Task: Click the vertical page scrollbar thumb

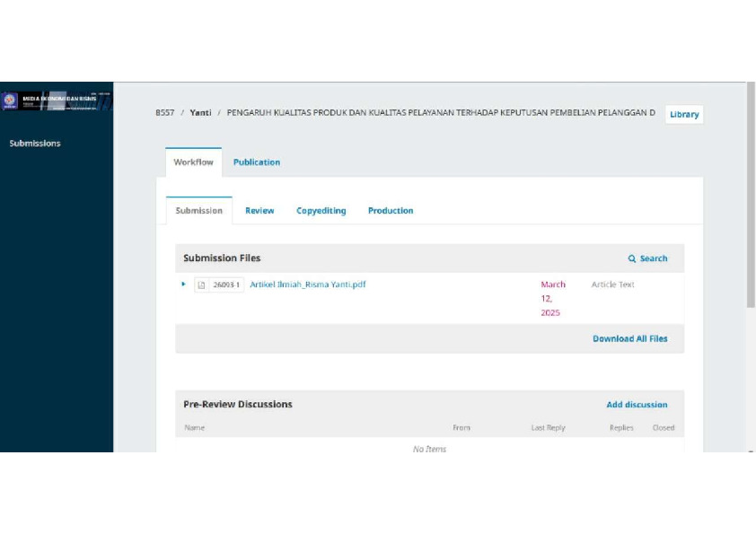Action: coord(751,195)
